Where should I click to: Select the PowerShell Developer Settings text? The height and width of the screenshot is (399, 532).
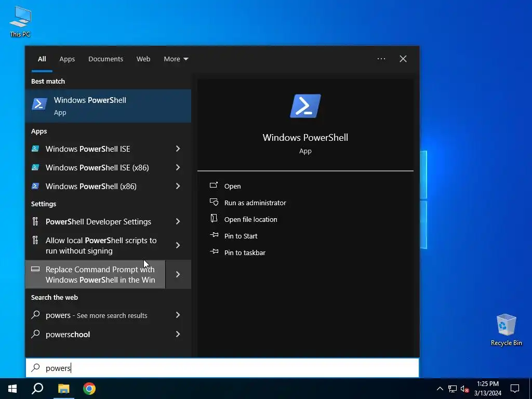click(x=98, y=221)
